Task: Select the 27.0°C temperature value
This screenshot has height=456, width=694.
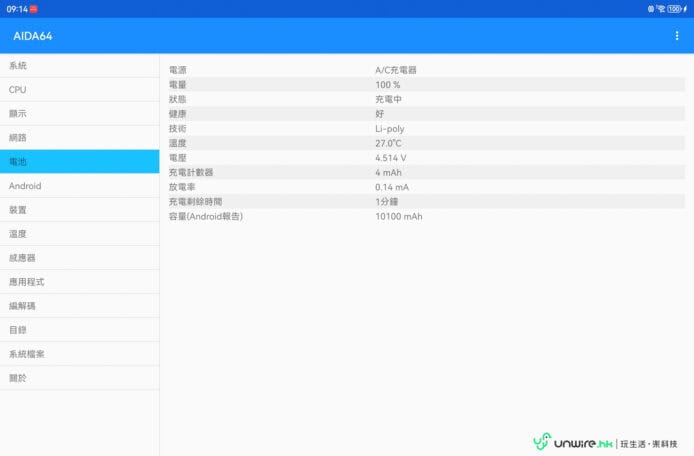Action: tap(388, 143)
